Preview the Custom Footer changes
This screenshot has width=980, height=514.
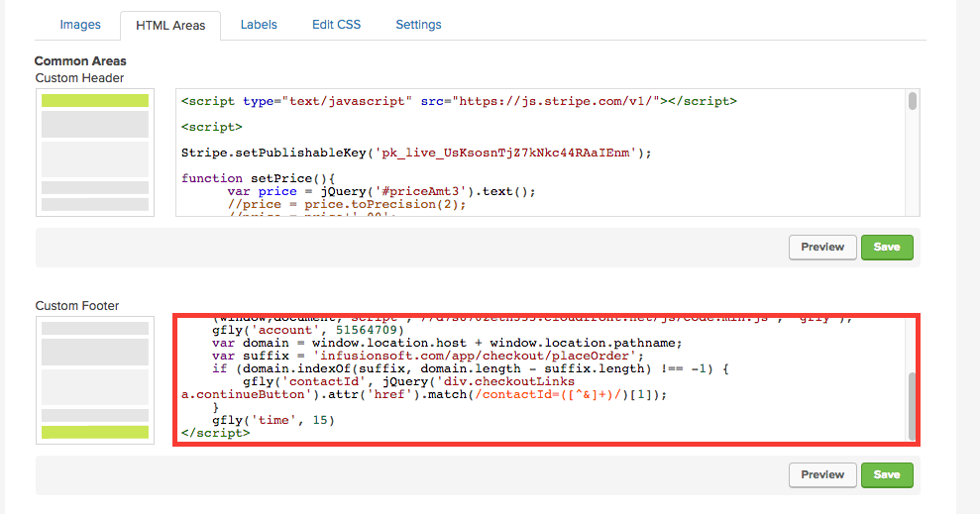822,475
